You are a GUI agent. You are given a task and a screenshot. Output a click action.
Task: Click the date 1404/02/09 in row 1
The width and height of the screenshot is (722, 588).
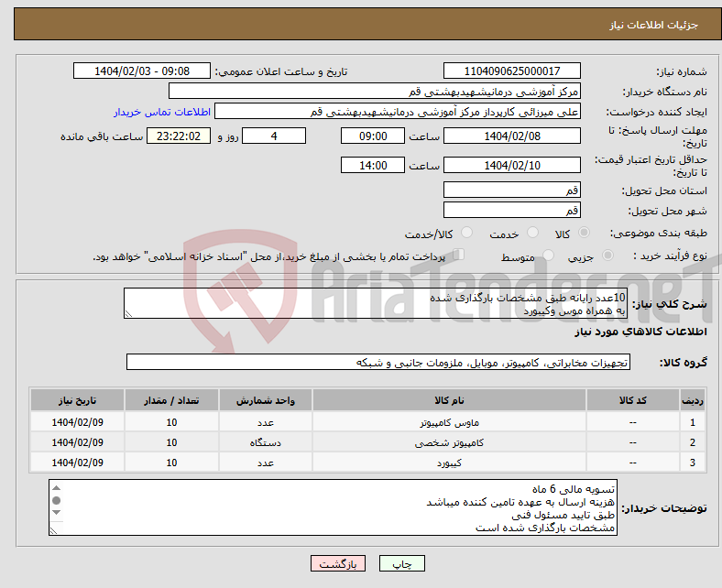tap(77, 422)
